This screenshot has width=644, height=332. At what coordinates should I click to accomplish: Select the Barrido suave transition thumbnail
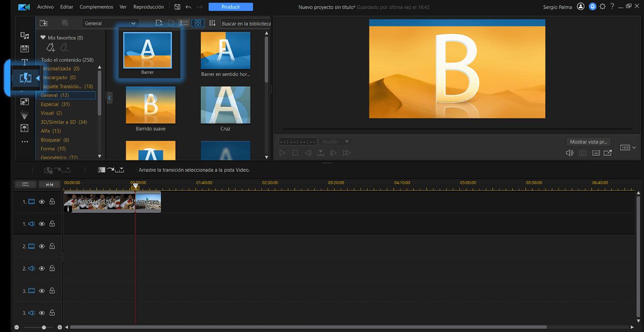[150, 105]
